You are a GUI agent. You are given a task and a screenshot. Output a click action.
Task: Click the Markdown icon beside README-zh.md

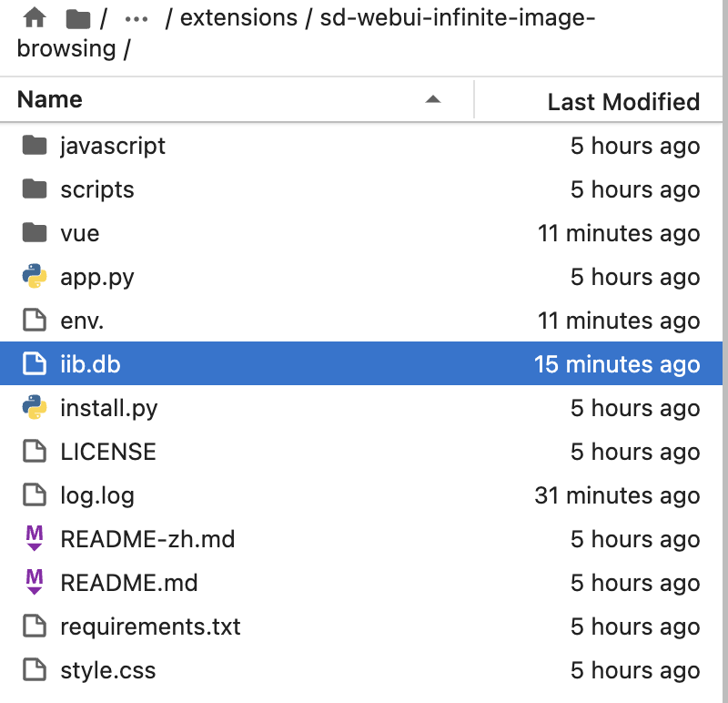pos(34,539)
